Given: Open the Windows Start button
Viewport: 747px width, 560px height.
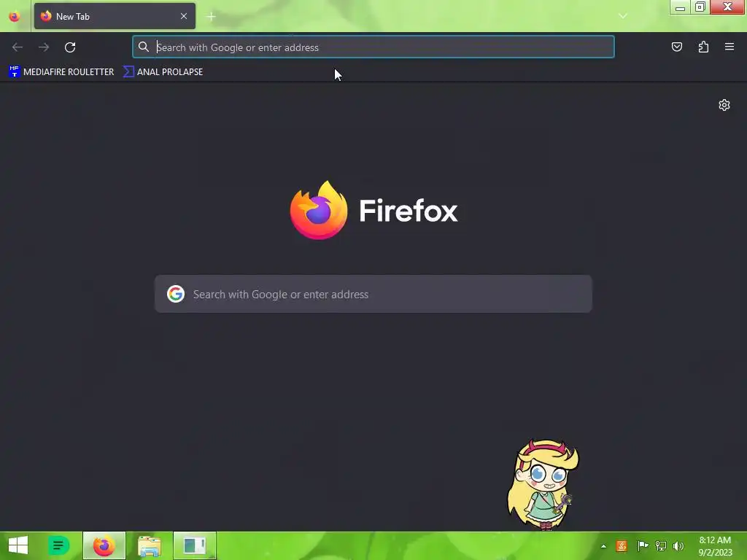Looking at the screenshot, I should point(18,545).
